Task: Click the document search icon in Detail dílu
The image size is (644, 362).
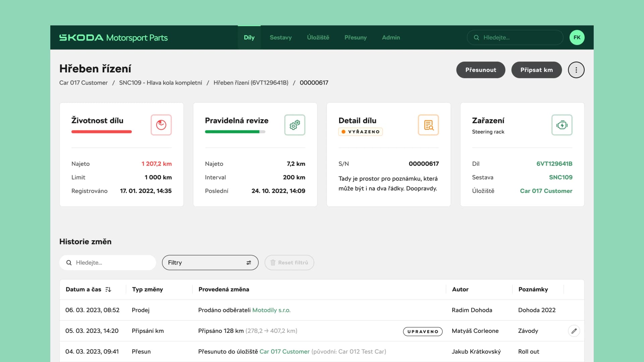Action: 428,125
